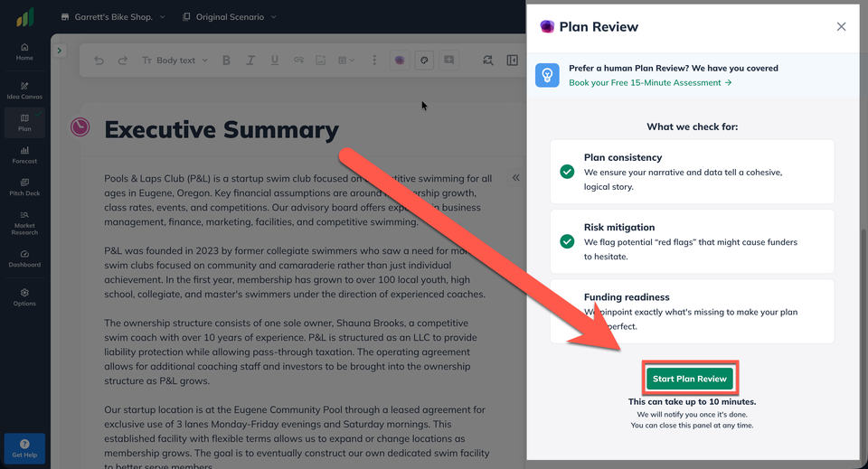Viewport: 868px width, 469px height.
Task: Click the LivePlan logo icon
Action: coord(25,17)
